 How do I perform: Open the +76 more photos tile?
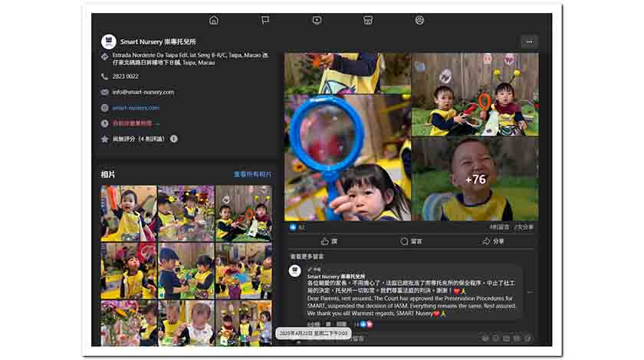pos(475,179)
